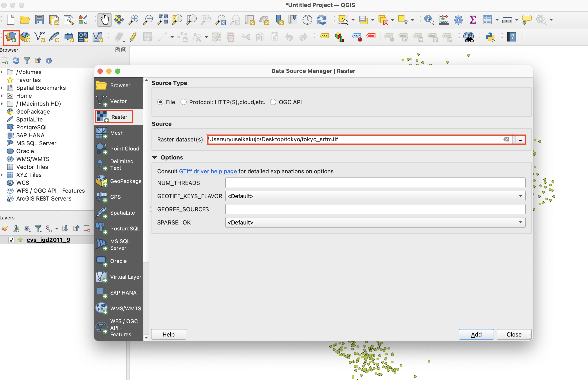Expand Spatial Bookmarks tree item
This screenshot has width=588, height=380.
tap(2, 88)
